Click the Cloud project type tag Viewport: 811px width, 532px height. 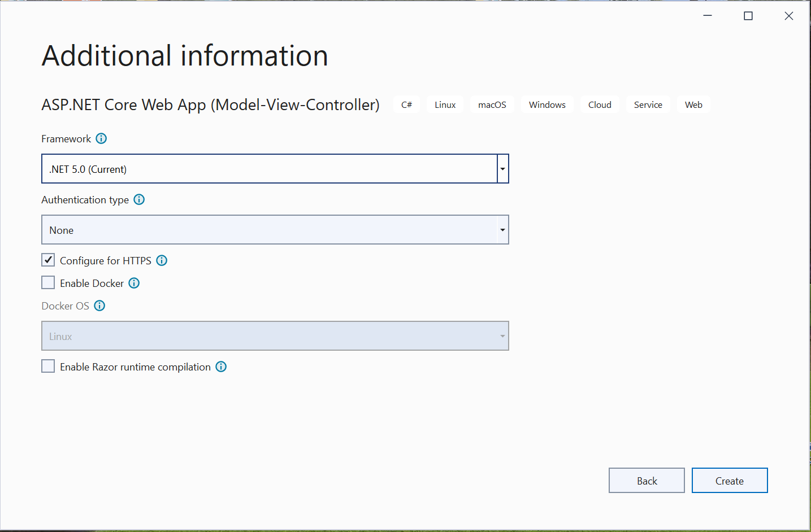[x=599, y=105]
